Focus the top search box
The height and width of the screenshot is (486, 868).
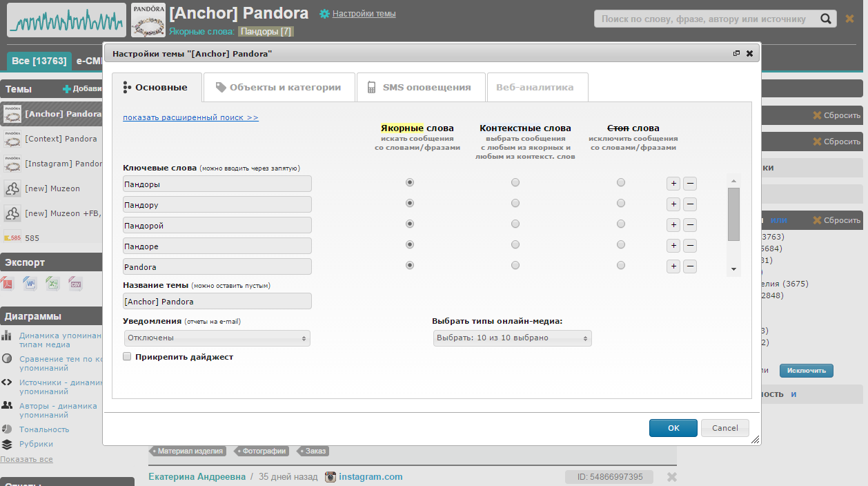(x=706, y=19)
